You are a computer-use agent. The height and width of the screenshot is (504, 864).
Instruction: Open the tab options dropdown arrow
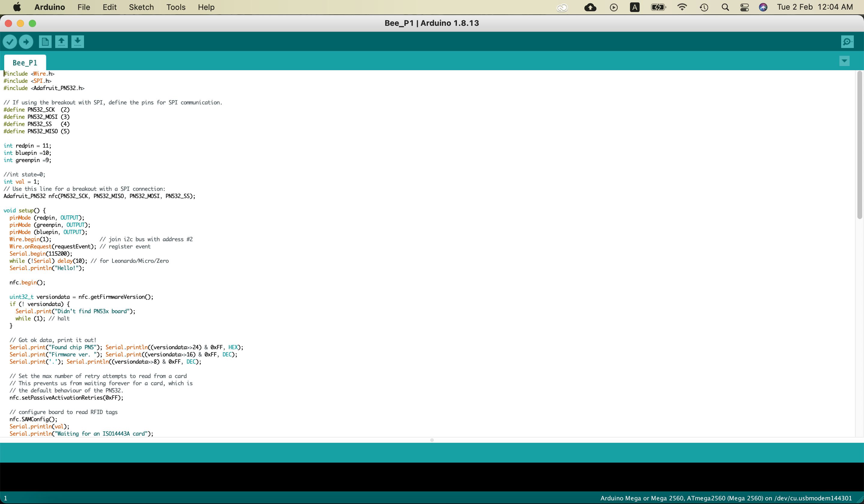click(844, 61)
